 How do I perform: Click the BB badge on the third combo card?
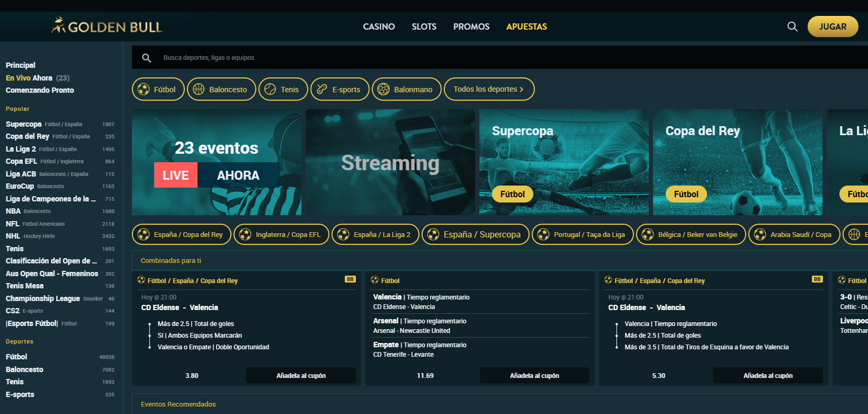pos(817,279)
